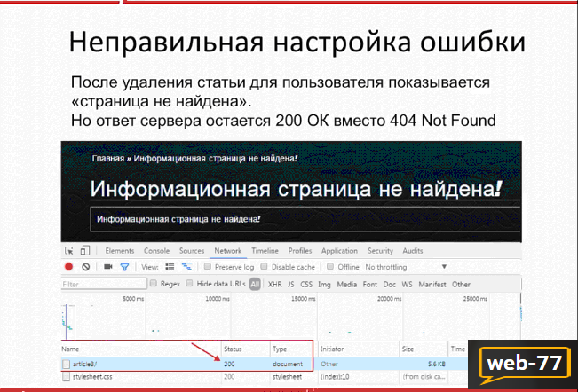Filter requests by CSS
This screenshot has width=578, height=392.
pyautogui.click(x=306, y=284)
